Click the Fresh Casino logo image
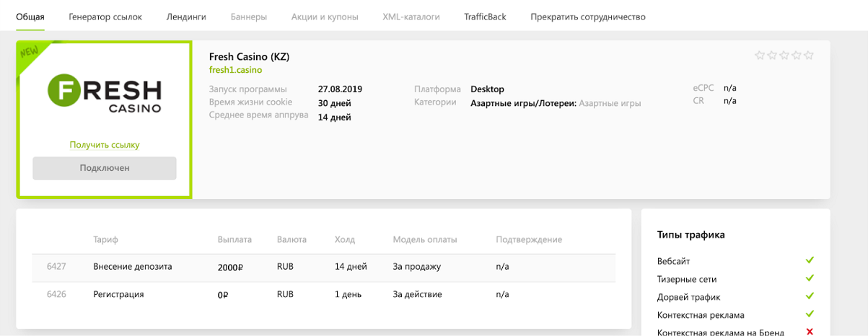 (x=105, y=94)
